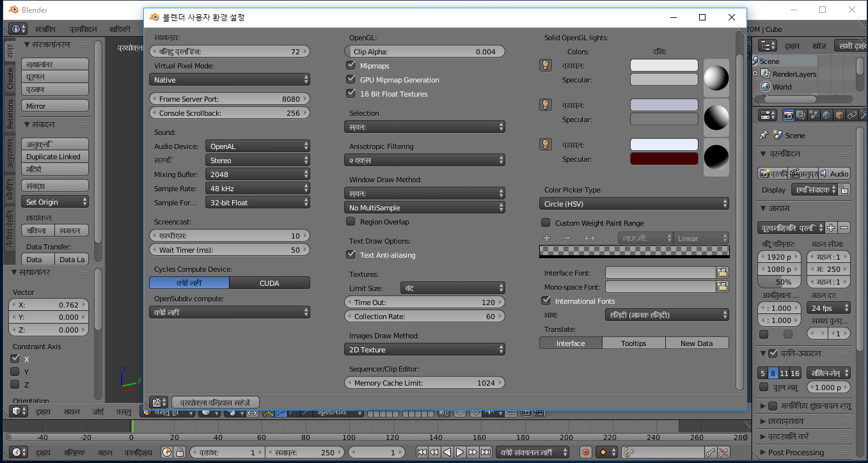Click the Clip Alpha slider
Image resolution: width=868 pixels, height=463 pixels.
coord(425,52)
